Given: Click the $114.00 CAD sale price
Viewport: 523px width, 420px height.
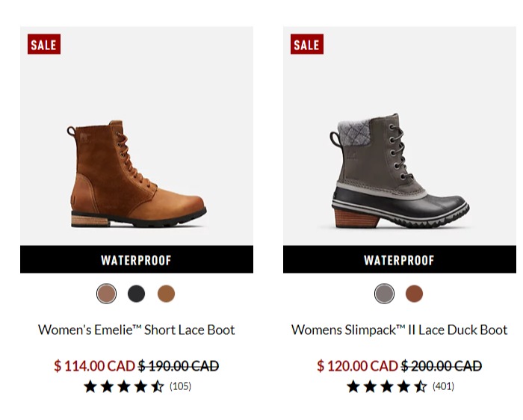Looking at the screenshot, I should [x=94, y=366].
